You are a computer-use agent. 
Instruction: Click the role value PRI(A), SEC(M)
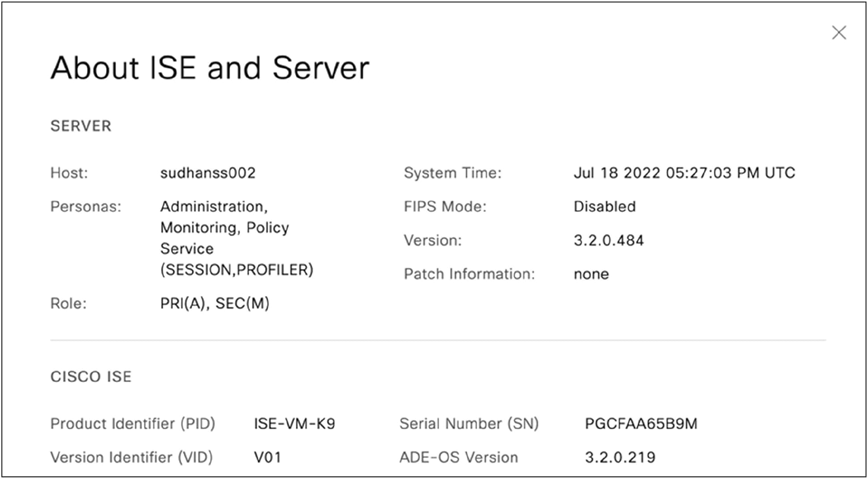[215, 304]
